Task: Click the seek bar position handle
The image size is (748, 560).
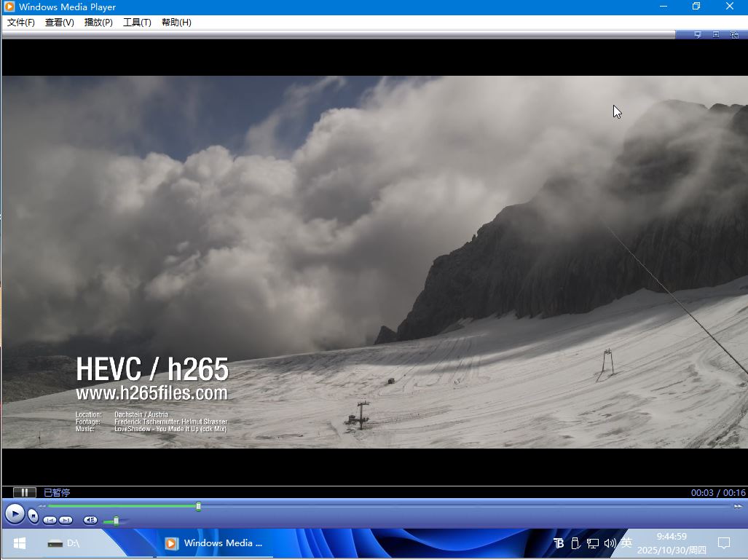Action: [x=198, y=506]
